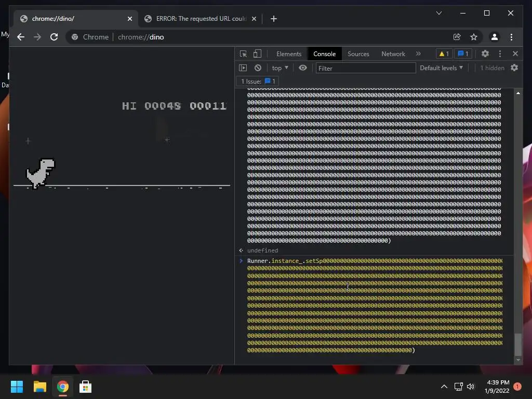The width and height of the screenshot is (532, 399).
Task: Click the Chrome taskbar icon
Action: coord(63,387)
